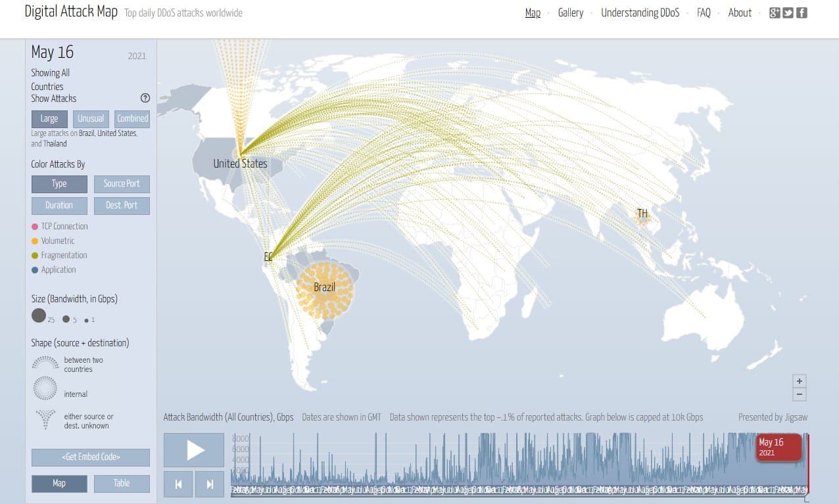Open the Google Plus share icon

pyautogui.click(x=775, y=13)
